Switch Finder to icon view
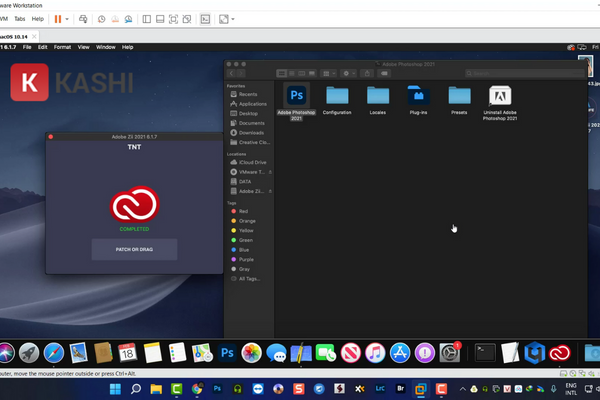The height and width of the screenshot is (400, 600). 281,73
